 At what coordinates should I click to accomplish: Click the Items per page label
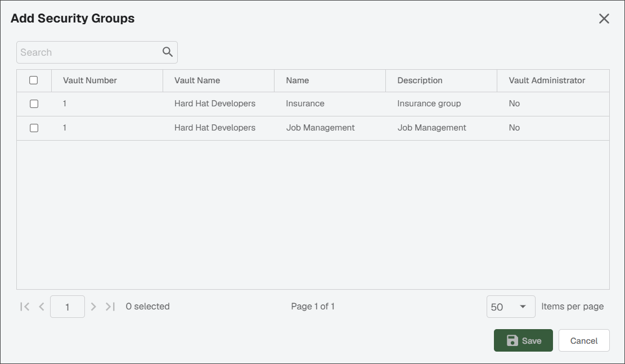click(572, 306)
